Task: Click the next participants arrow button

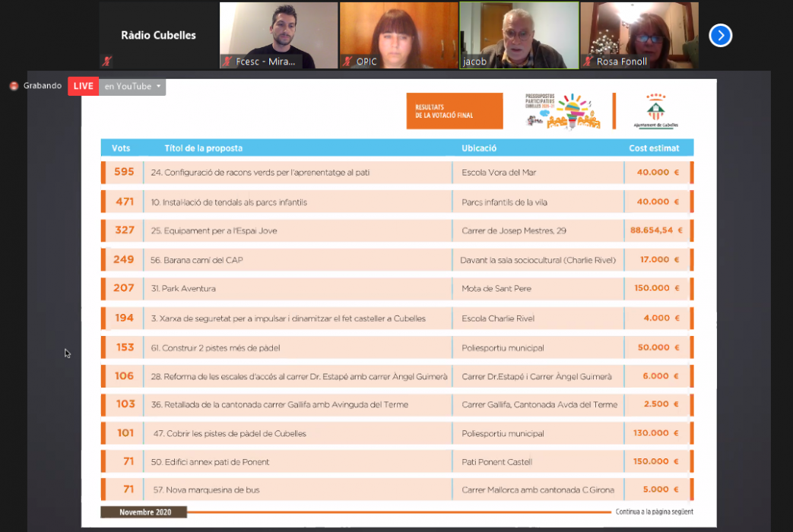Action: pos(720,36)
